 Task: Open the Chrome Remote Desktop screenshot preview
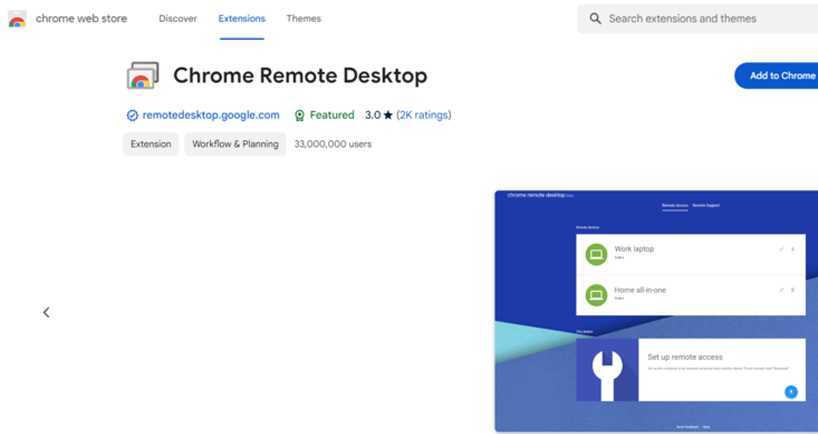pyautogui.click(x=656, y=311)
